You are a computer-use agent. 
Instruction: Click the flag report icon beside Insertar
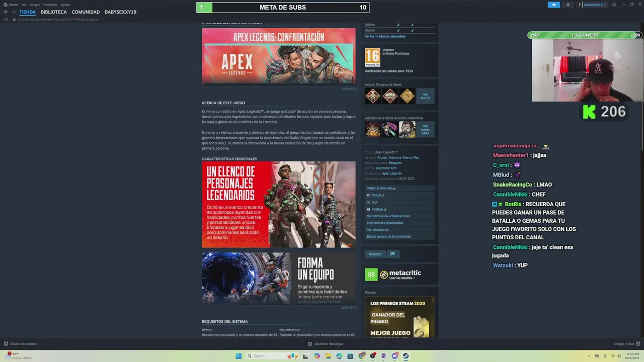[x=392, y=254]
